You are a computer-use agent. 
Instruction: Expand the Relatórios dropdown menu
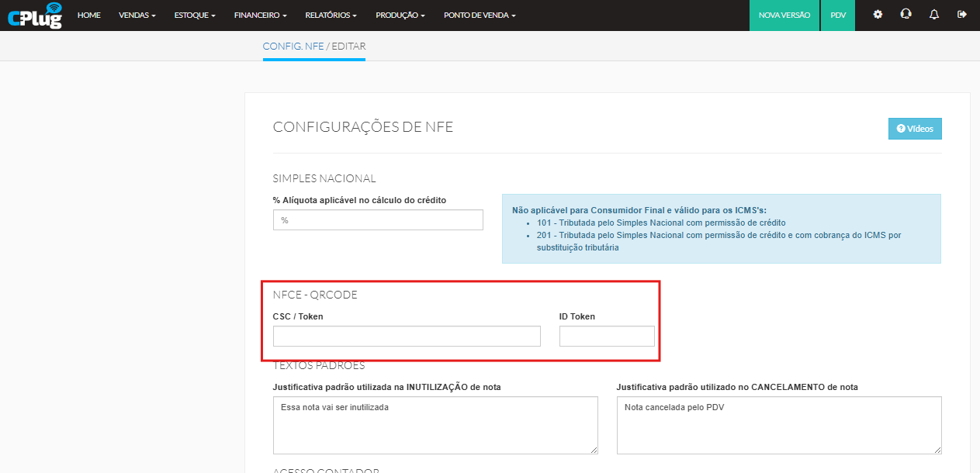click(331, 16)
